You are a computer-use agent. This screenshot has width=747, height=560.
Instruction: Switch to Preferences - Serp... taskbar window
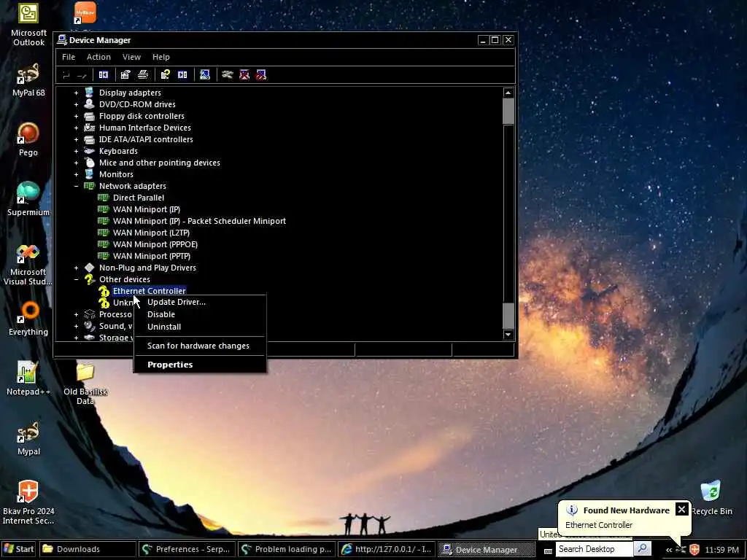[187, 549]
